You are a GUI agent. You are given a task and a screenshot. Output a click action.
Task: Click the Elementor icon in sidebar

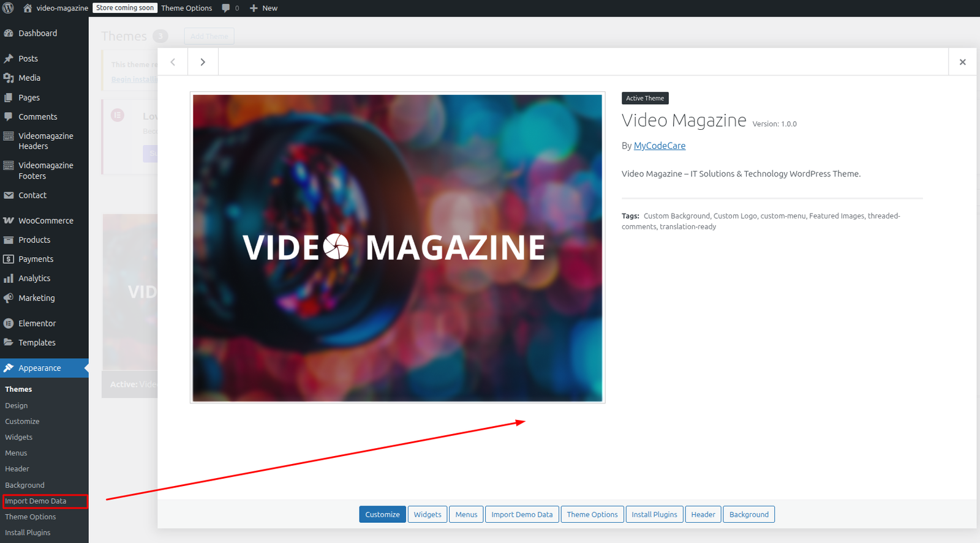(x=9, y=323)
